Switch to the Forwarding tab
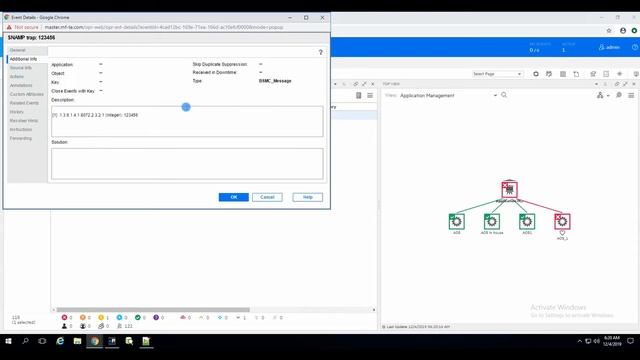 click(x=20, y=138)
